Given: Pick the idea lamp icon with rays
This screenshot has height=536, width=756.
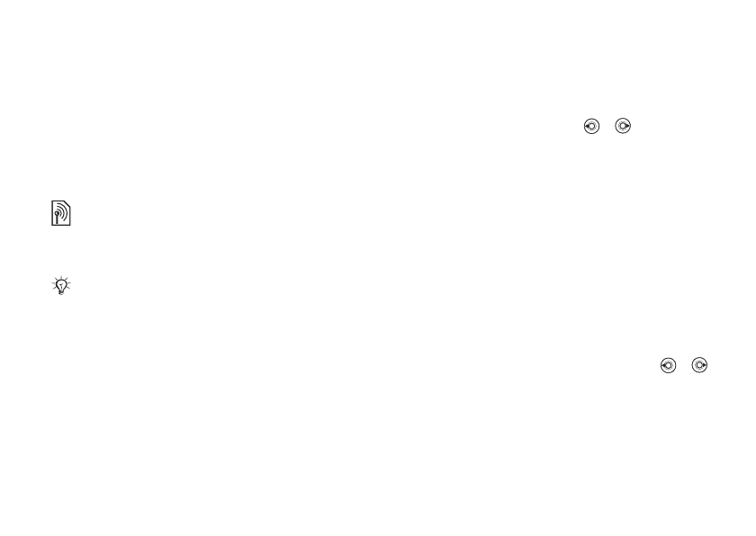Looking at the screenshot, I should tap(61, 285).
